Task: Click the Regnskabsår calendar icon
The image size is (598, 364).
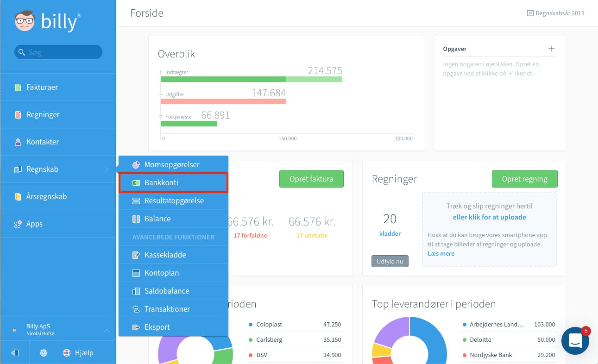Action: (x=530, y=13)
